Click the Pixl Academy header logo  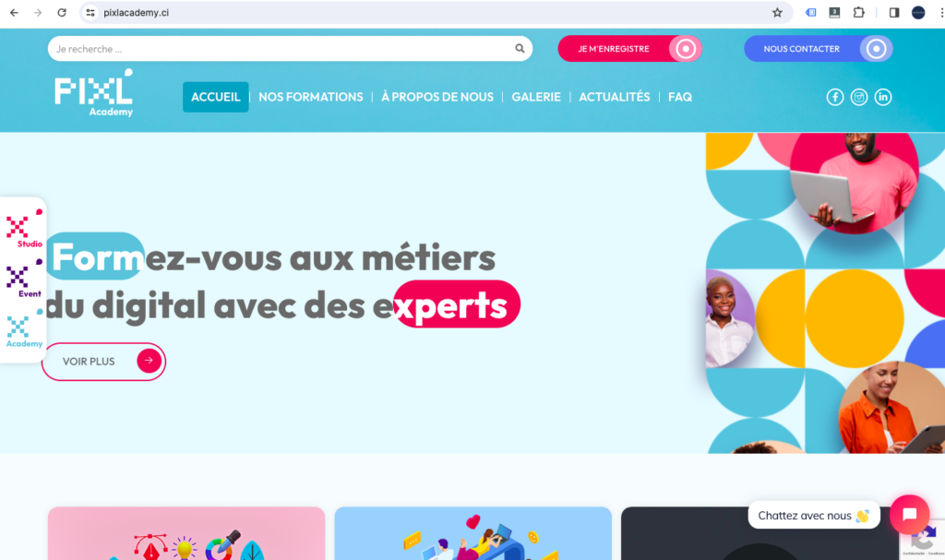93,93
